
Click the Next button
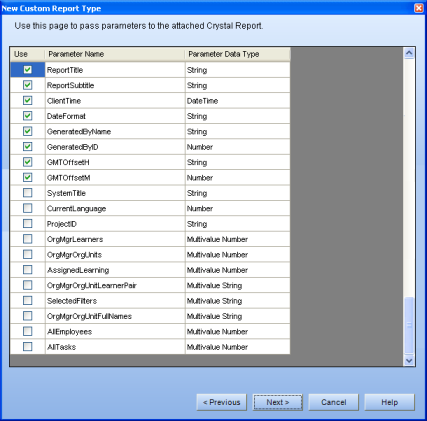pyautogui.click(x=278, y=402)
